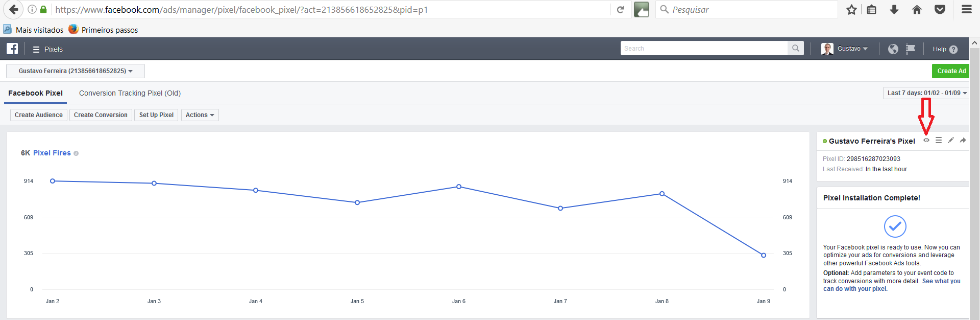This screenshot has height=320, width=980.
Task: Open the globe notifications icon
Action: coord(893,49)
